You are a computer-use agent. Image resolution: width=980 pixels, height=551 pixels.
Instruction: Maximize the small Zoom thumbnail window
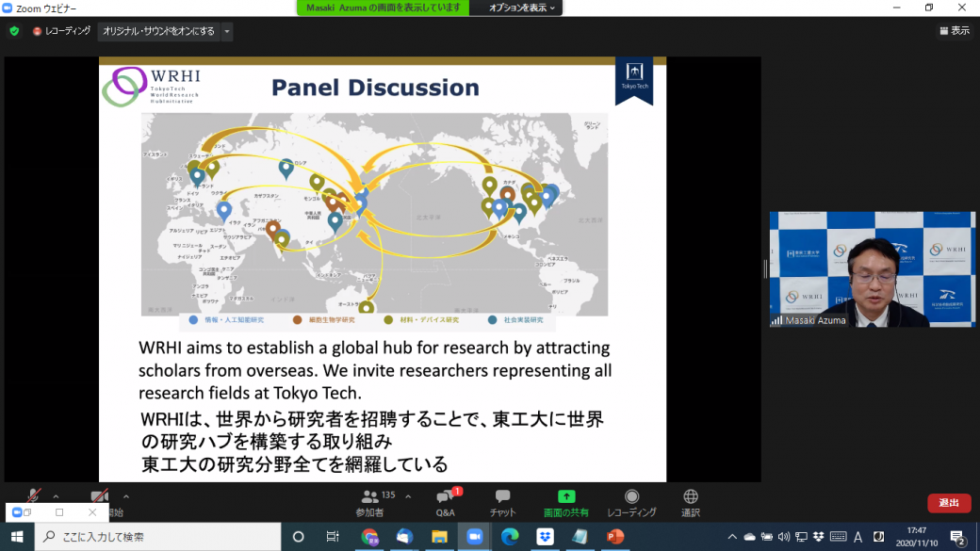pos(59,512)
